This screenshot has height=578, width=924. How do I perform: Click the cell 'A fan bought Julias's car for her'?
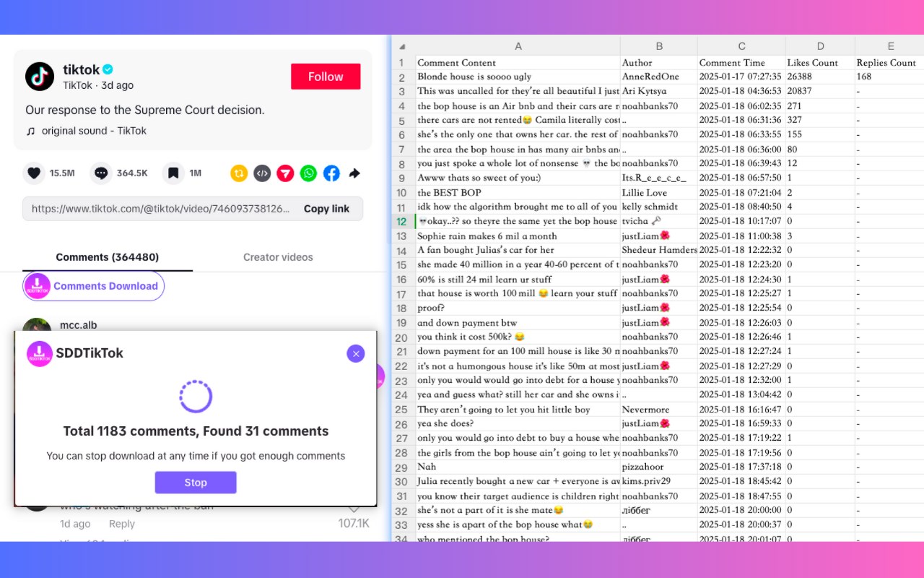tap(518, 250)
